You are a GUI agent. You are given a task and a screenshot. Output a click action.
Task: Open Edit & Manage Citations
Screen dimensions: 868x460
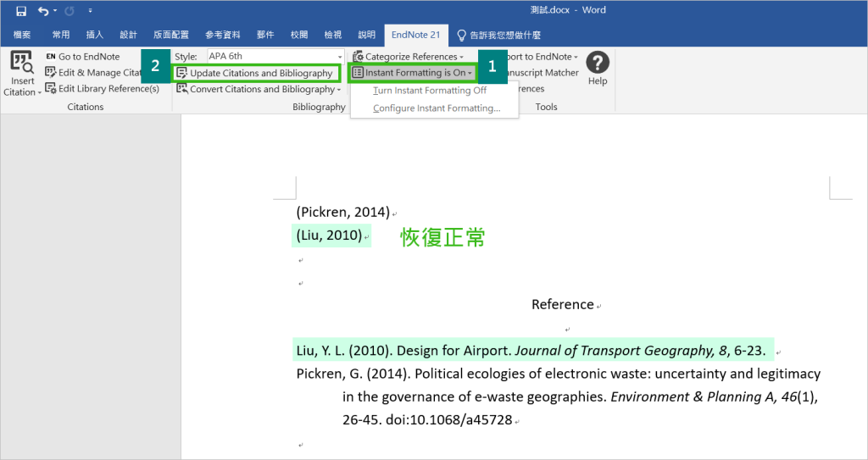(x=93, y=73)
